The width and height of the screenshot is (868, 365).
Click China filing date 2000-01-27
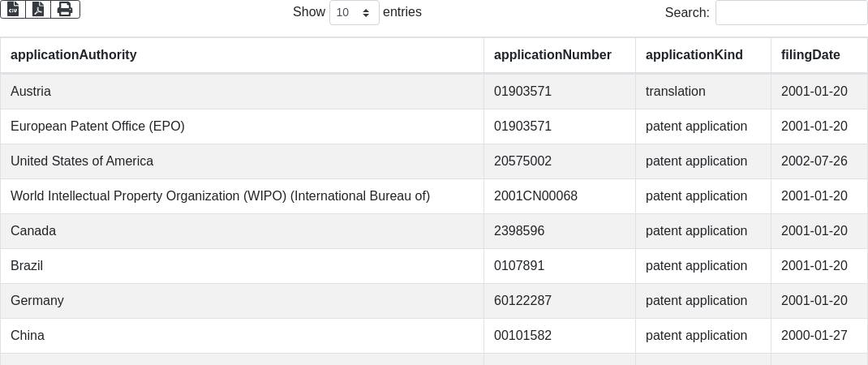814,336
